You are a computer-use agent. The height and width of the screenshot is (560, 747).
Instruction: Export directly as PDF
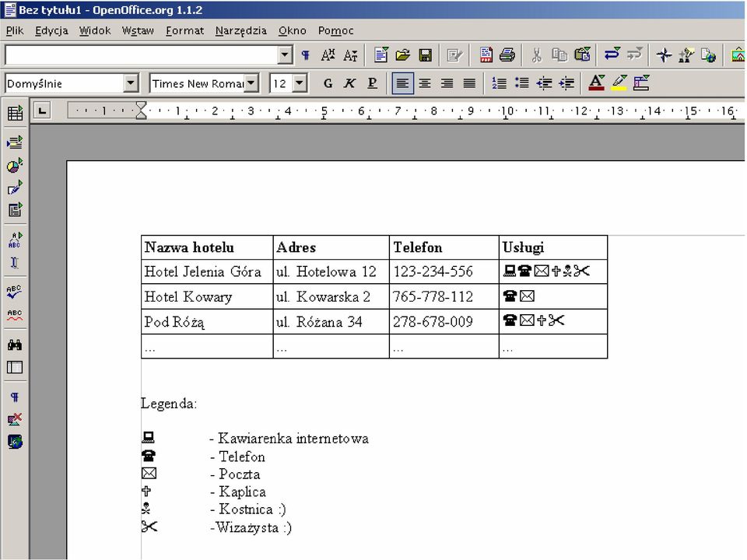(x=486, y=55)
